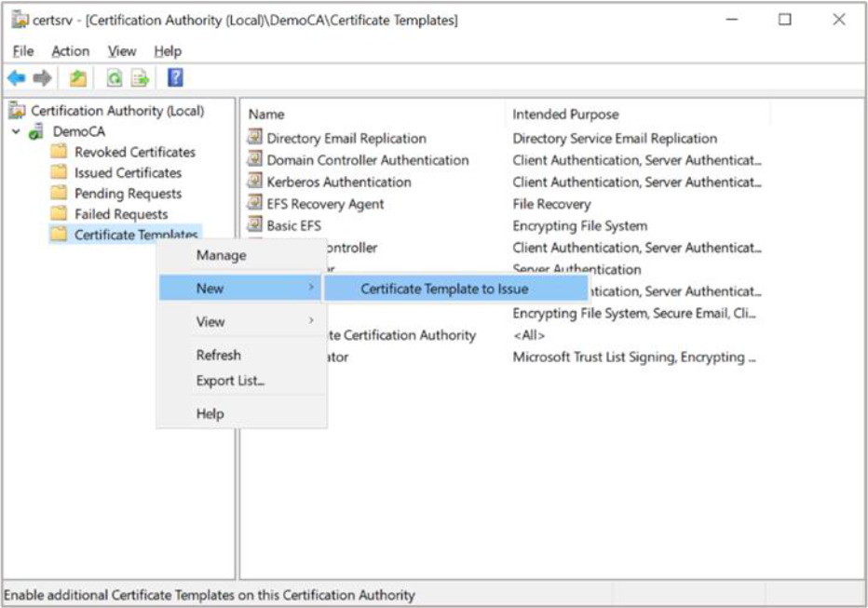Select the DemoCA server icon
The image size is (868, 608).
coord(37,132)
